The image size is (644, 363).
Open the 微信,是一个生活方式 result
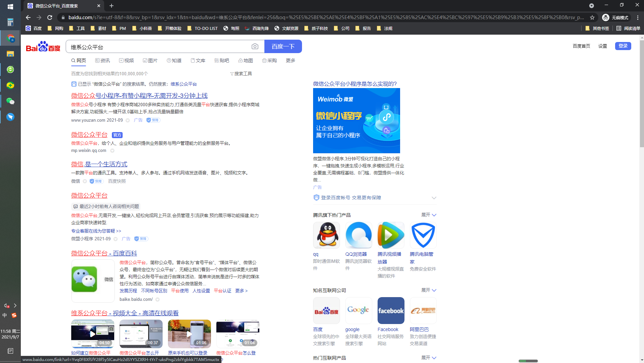pos(99,164)
